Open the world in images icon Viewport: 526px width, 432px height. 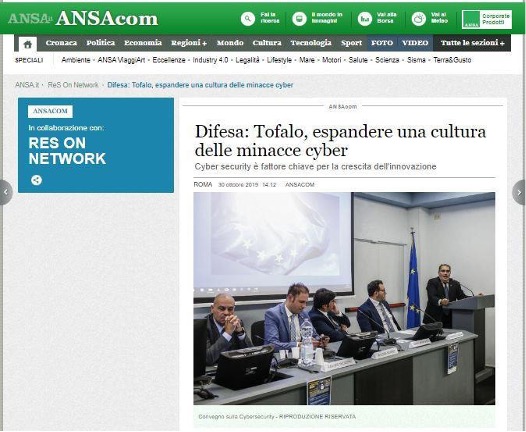(299, 18)
